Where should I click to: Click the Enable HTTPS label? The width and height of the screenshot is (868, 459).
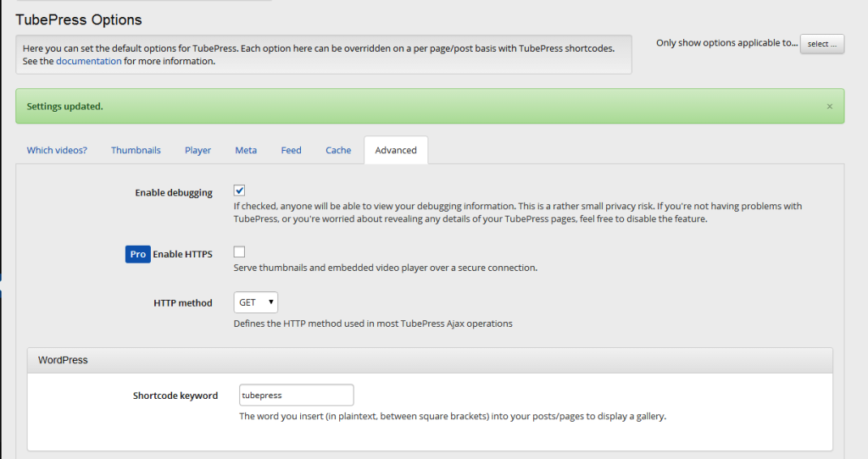[x=183, y=254]
